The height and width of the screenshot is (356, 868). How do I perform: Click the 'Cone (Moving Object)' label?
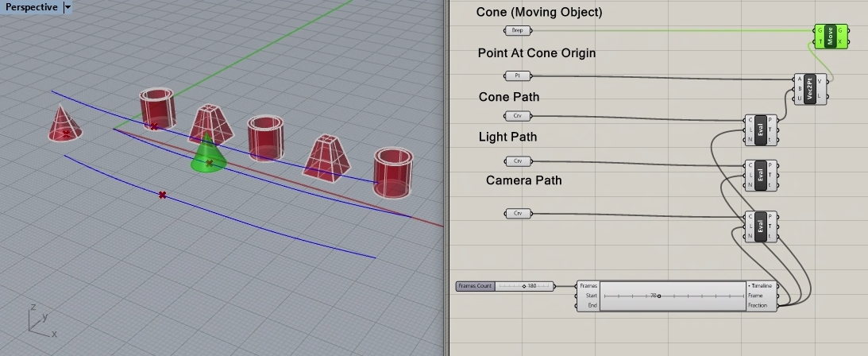click(x=539, y=12)
